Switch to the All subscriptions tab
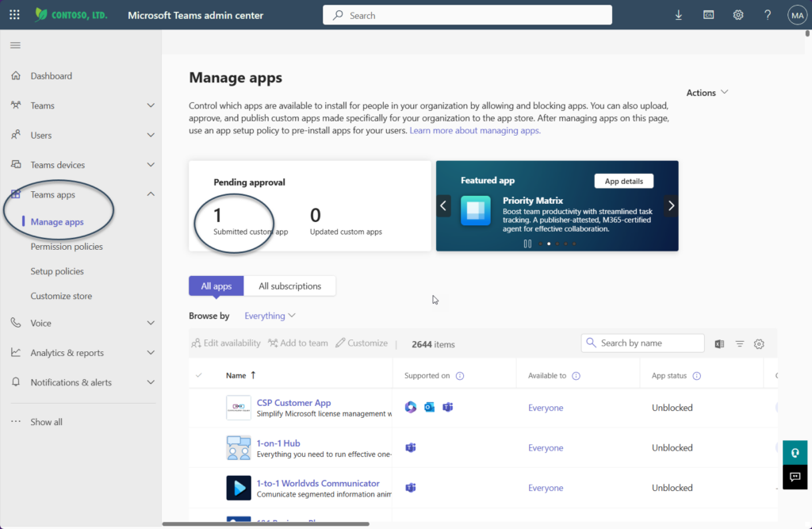Screen dimensions: 812x529 click(x=289, y=286)
